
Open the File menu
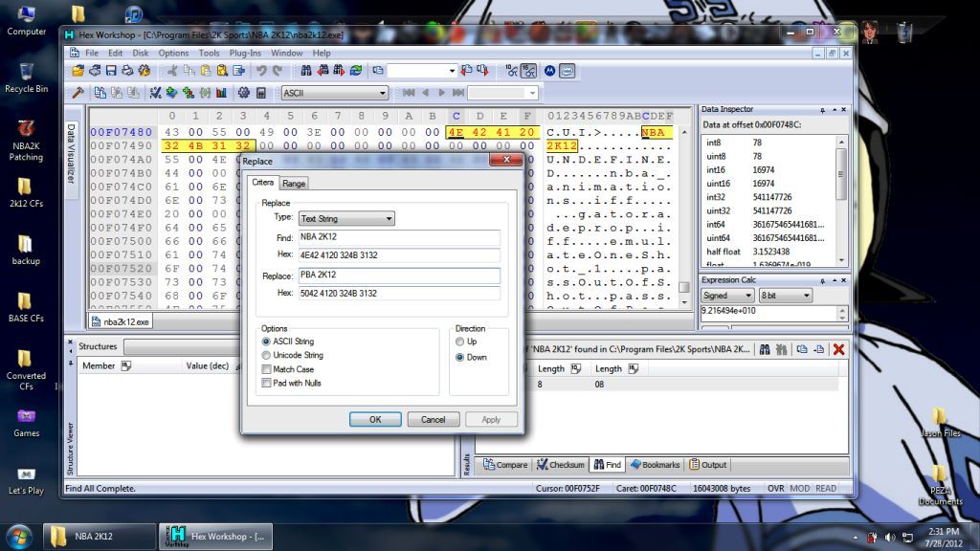pos(92,54)
